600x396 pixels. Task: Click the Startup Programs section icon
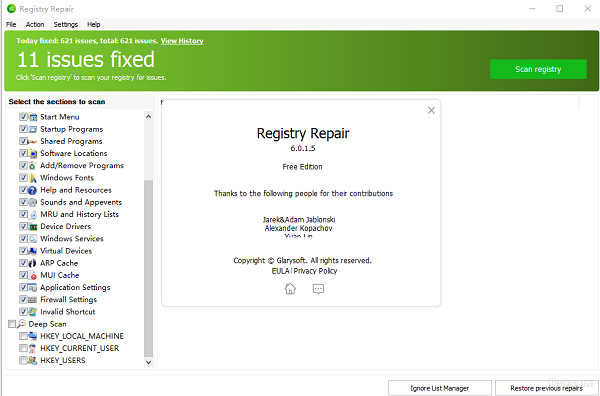(33, 129)
